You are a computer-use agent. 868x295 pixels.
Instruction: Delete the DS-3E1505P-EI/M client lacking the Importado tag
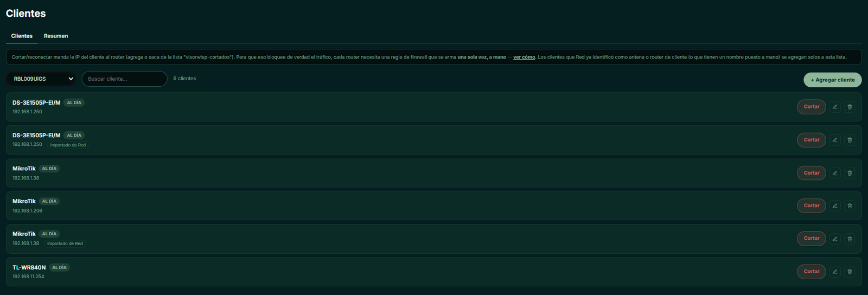(x=850, y=107)
